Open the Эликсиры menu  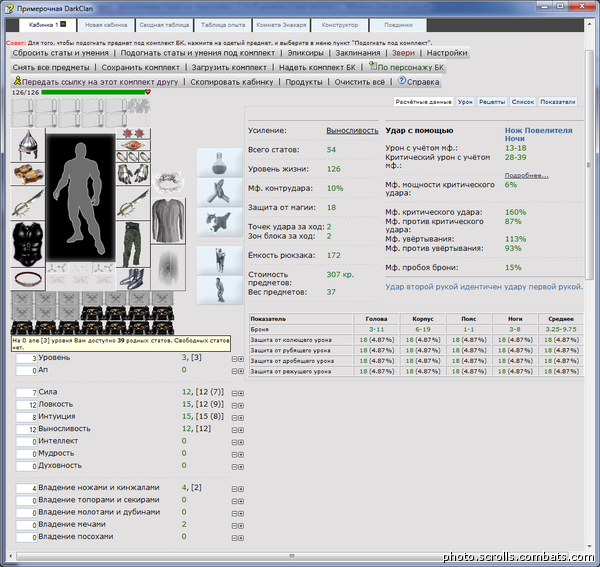[x=305, y=53]
